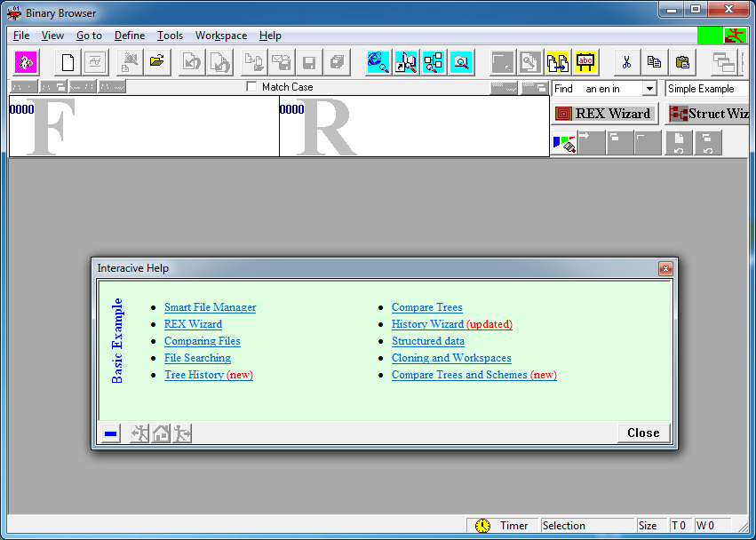The image size is (756, 540).
Task: Launch the Struct Wizard button
Action: coord(707,114)
